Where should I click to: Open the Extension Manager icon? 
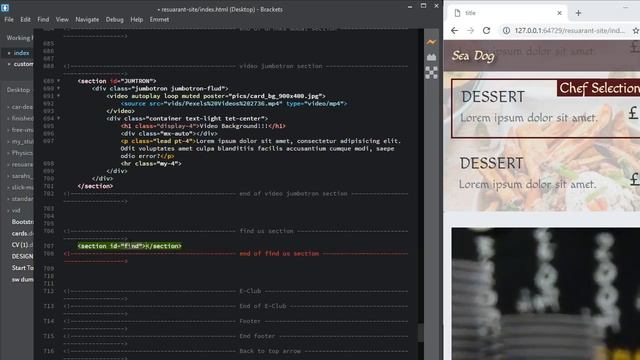(x=431, y=58)
